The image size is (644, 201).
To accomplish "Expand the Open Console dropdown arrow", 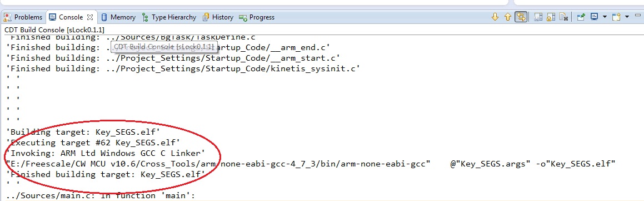I will [x=627, y=17].
